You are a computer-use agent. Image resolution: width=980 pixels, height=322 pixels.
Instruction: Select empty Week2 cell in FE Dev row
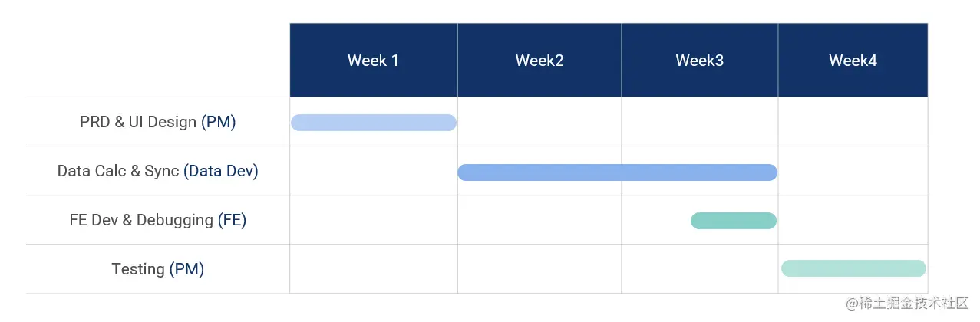tap(539, 220)
